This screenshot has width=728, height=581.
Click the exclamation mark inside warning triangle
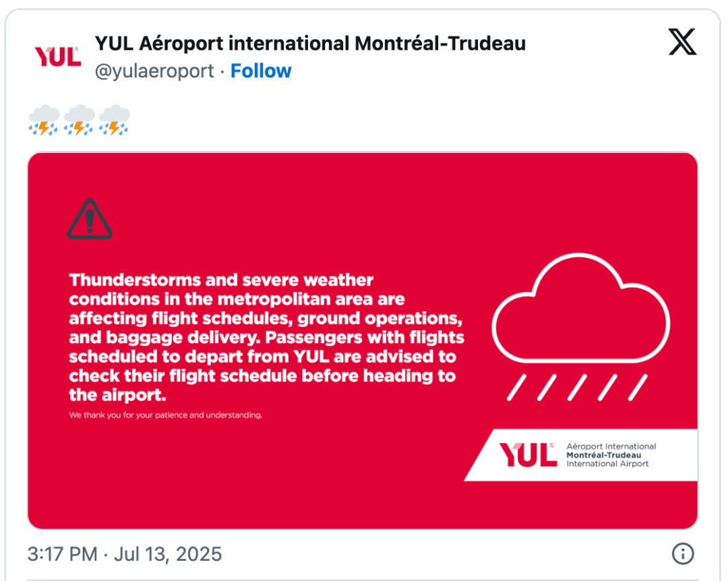point(90,221)
